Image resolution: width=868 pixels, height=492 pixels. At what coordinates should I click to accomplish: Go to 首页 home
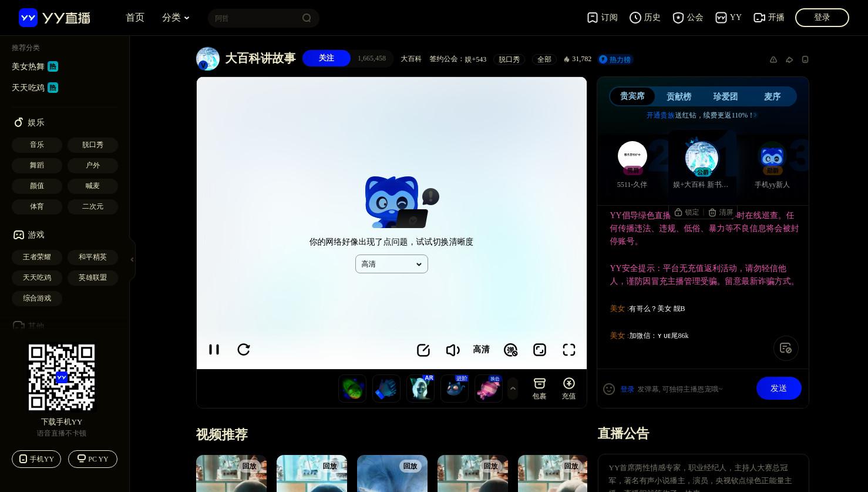(x=135, y=18)
